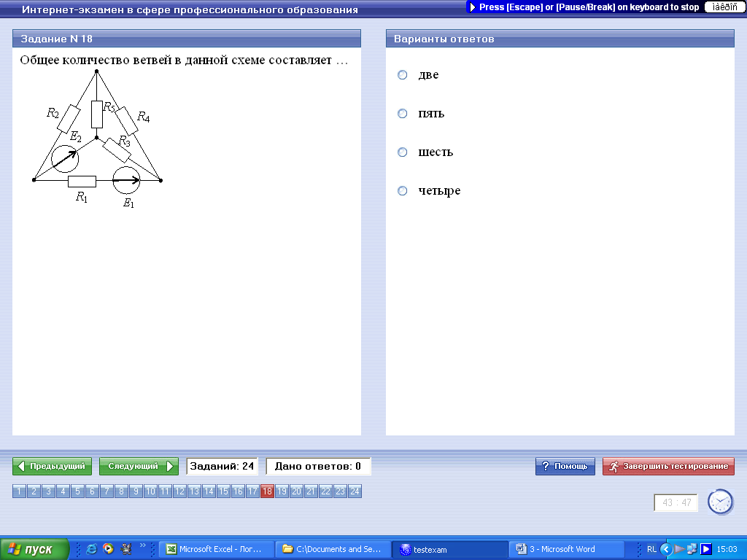
Task: Jump to question number 9
Action: pos(136,491)
